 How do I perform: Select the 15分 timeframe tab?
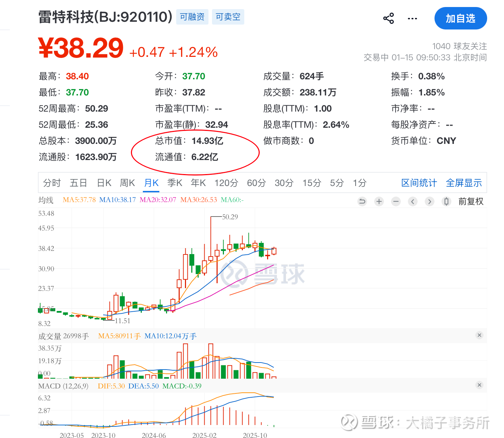(312, 183)
